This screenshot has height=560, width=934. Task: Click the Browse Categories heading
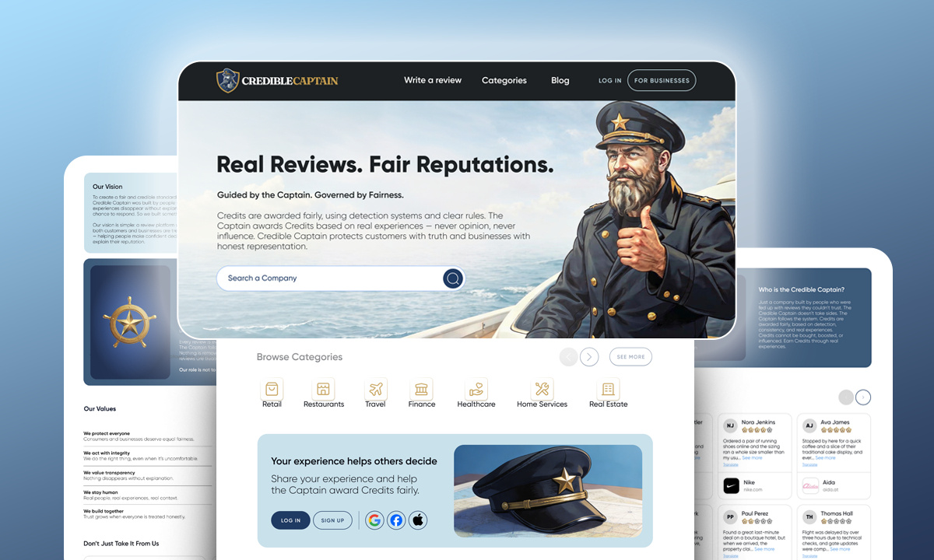pyautogui.click(x=300, y=357)
